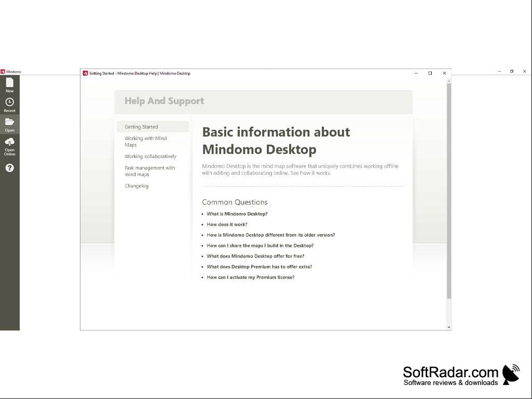Viewport: 532px width, 399px height.
Task: Go to Working collaboratively section
Action: point(151,156)
